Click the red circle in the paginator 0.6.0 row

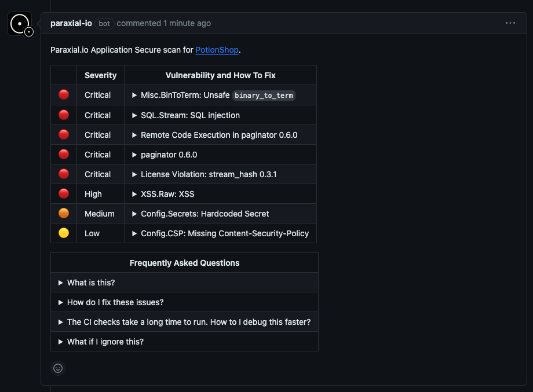[64, 154]
